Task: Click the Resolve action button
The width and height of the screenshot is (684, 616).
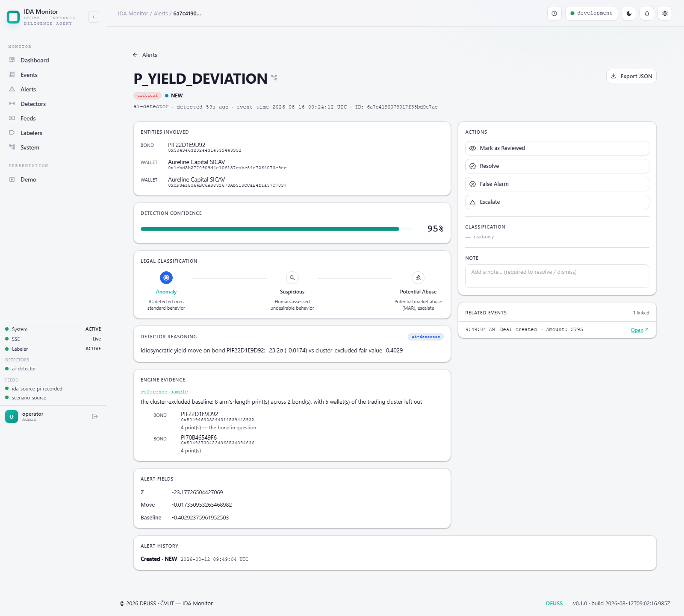Action: [557, 166]
